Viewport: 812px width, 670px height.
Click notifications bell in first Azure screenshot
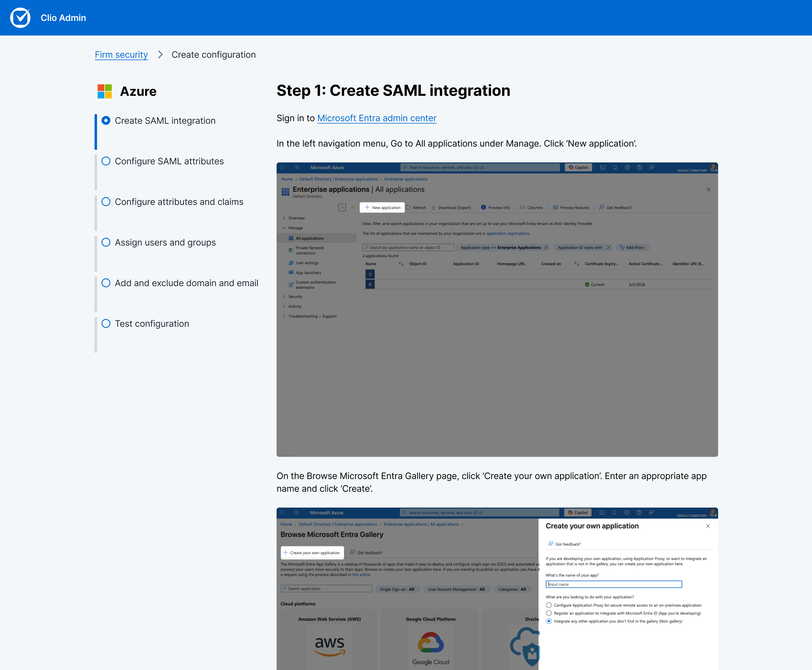pos(615,167)
